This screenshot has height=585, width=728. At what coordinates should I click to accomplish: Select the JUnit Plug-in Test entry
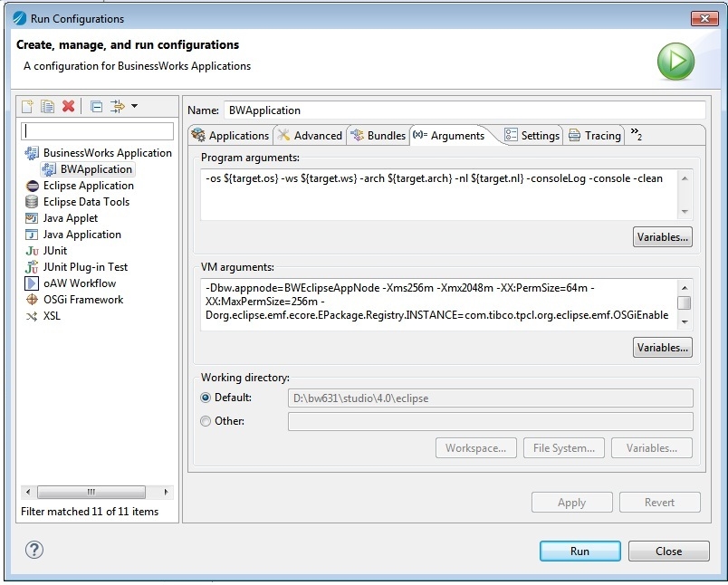[85, 267]
